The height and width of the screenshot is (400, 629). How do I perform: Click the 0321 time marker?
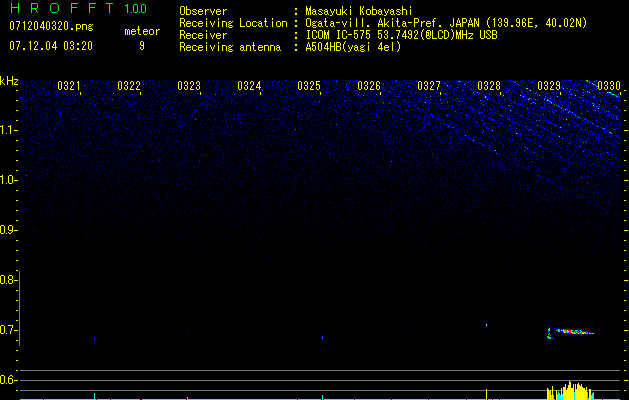point(69,86)
